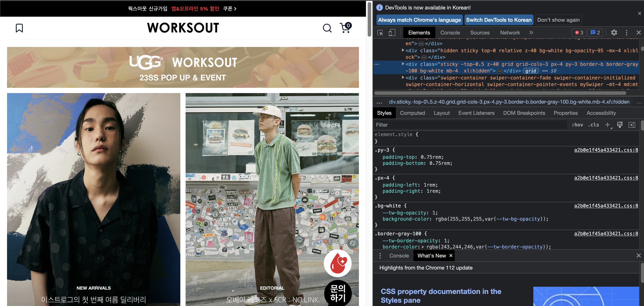
Task: Click Switch DevTools to Korean button
Action: click(x=499, y=20)
